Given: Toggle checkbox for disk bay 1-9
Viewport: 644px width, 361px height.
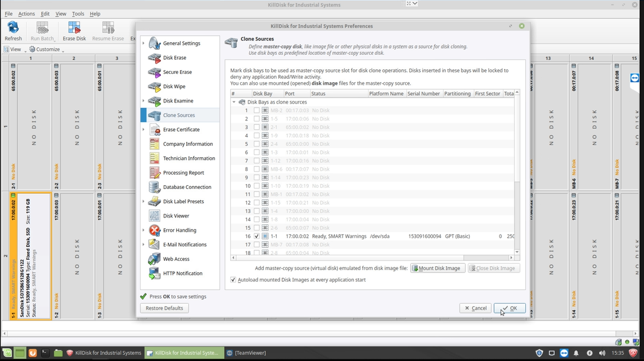Looking at the screenshot, I should 257,136.
